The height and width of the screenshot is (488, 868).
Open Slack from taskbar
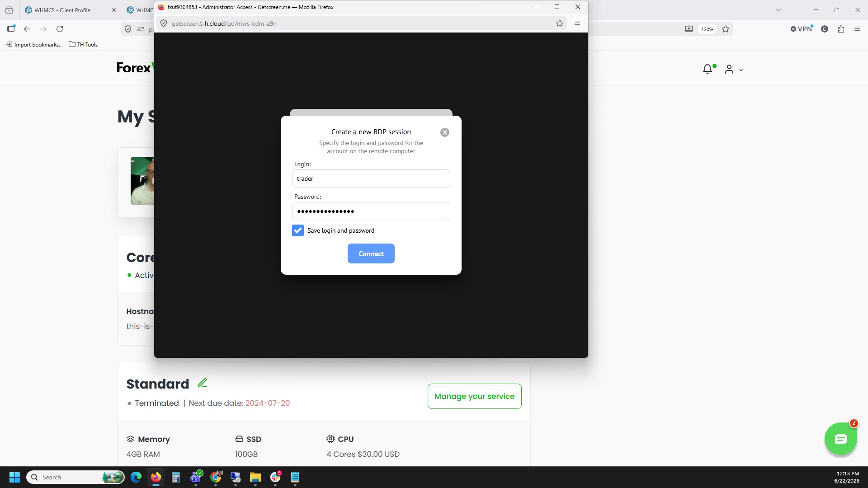(275, 477)
